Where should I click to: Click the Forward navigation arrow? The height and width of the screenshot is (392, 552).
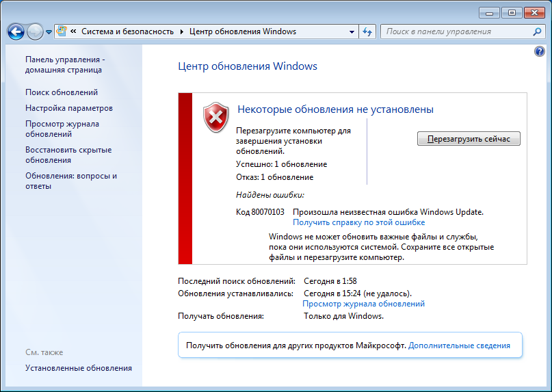tap(35, 31)
